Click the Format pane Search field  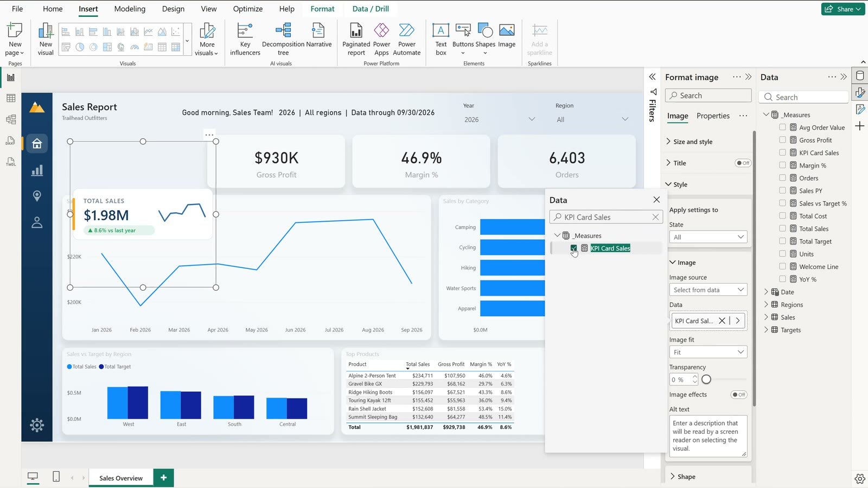pos(708,95)
